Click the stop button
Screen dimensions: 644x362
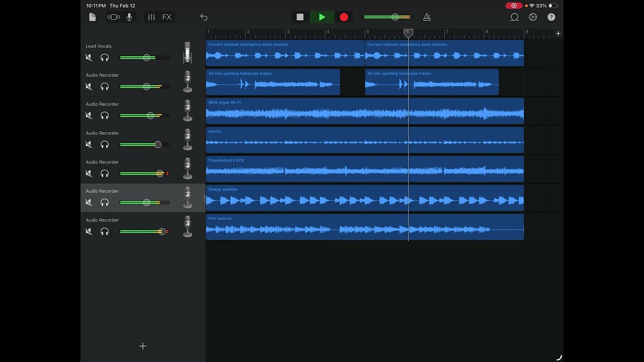click(x=300, y=17)
